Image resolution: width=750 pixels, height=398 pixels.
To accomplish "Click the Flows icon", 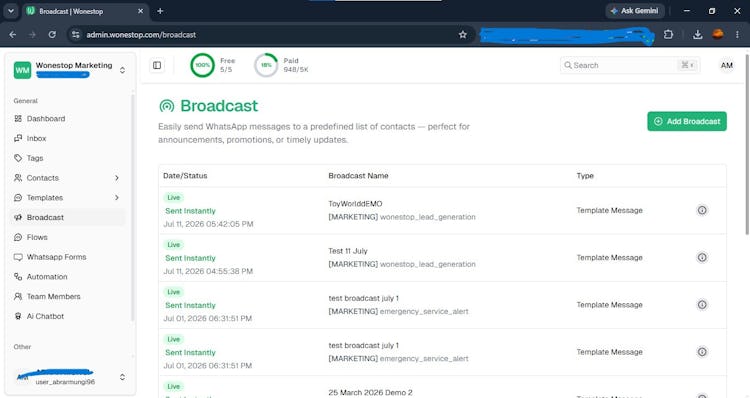I will click(x=18, y=237).
